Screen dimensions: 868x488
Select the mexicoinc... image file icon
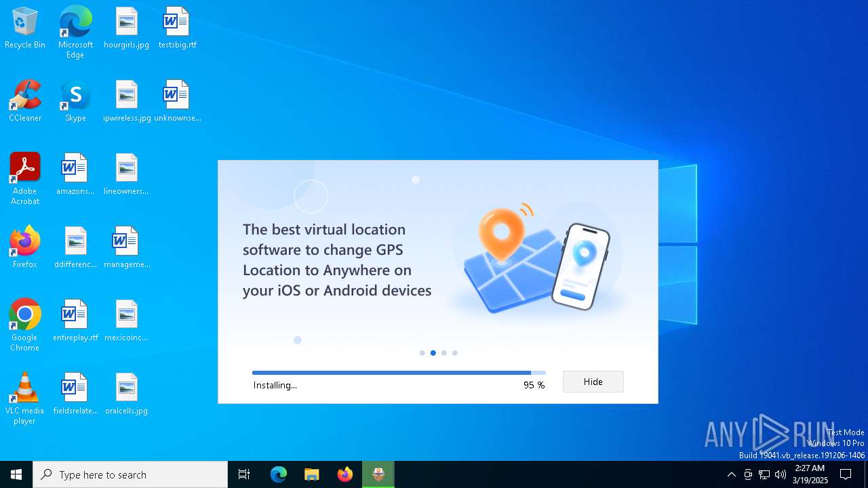point(126,321)
